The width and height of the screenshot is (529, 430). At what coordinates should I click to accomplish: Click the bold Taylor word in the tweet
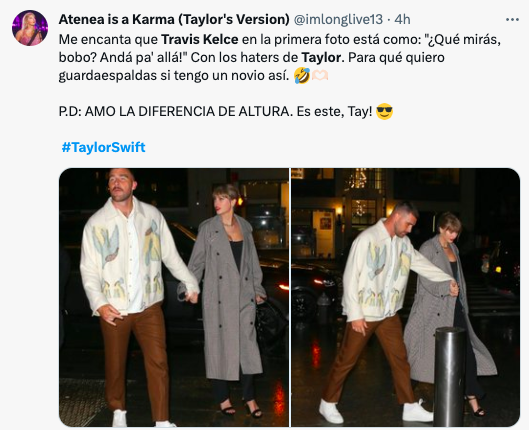(x=323, y=58)
